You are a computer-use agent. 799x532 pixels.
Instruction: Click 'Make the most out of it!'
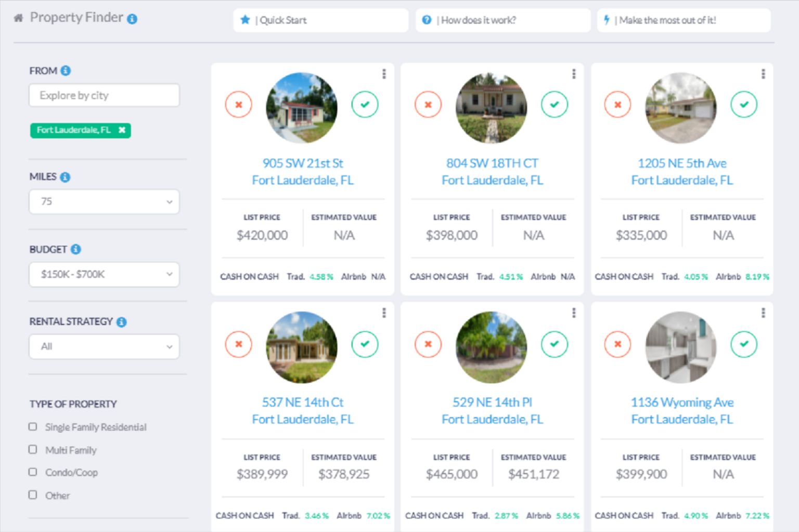pyautogui.click(x=683, y=20)
